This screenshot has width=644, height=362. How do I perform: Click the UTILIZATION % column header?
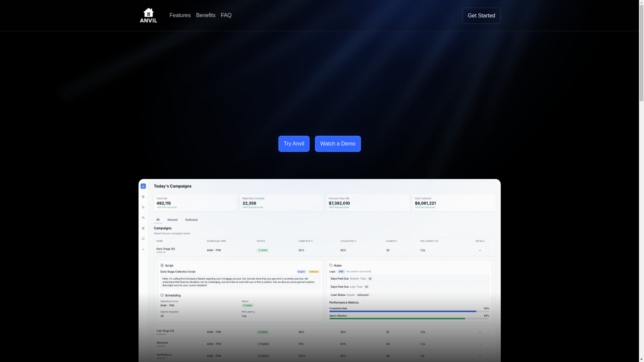click(x=348, y=241)
